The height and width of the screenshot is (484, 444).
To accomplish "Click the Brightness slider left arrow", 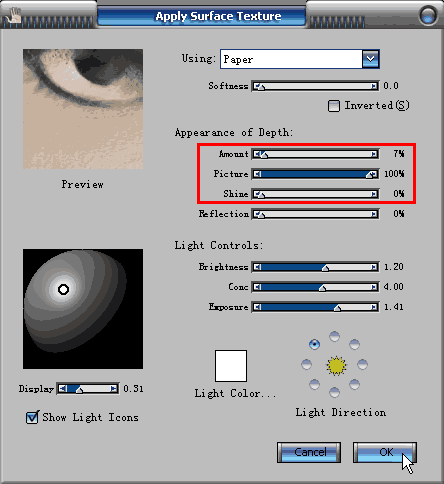I will point(257,267).
